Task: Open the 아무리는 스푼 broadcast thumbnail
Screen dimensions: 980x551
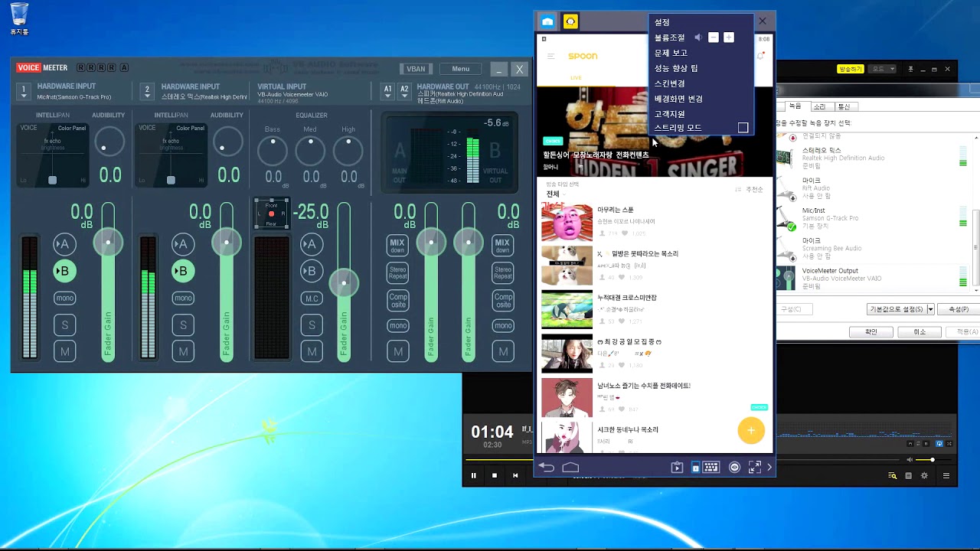Action: [x=567, y=222]
